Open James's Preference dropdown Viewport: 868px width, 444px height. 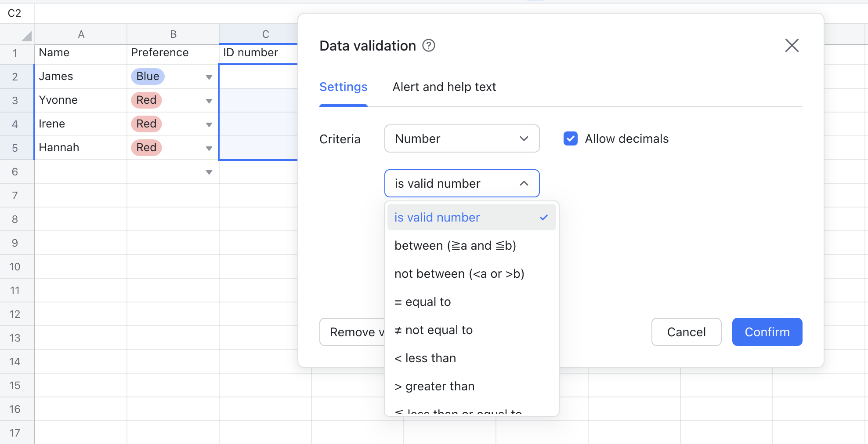(209, 76)
